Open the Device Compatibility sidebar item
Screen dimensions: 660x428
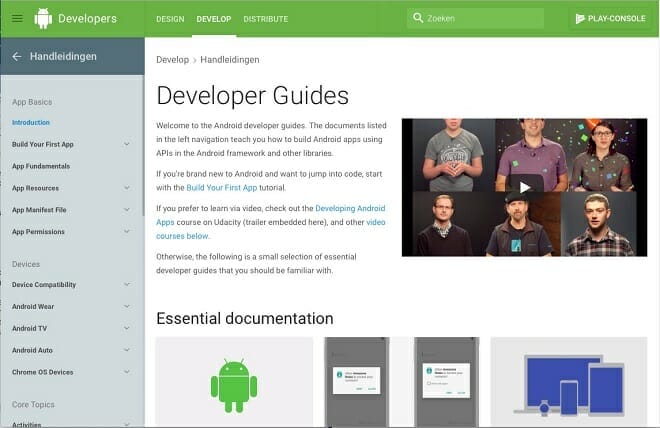coord(44,284)
